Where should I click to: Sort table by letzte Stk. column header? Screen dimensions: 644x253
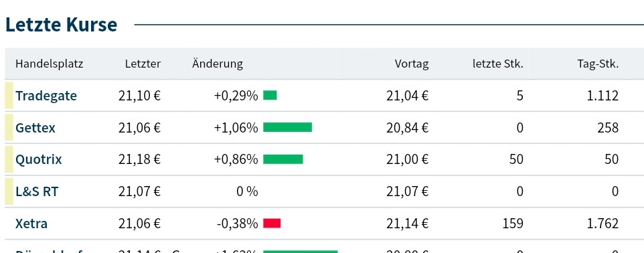(498, 64)
